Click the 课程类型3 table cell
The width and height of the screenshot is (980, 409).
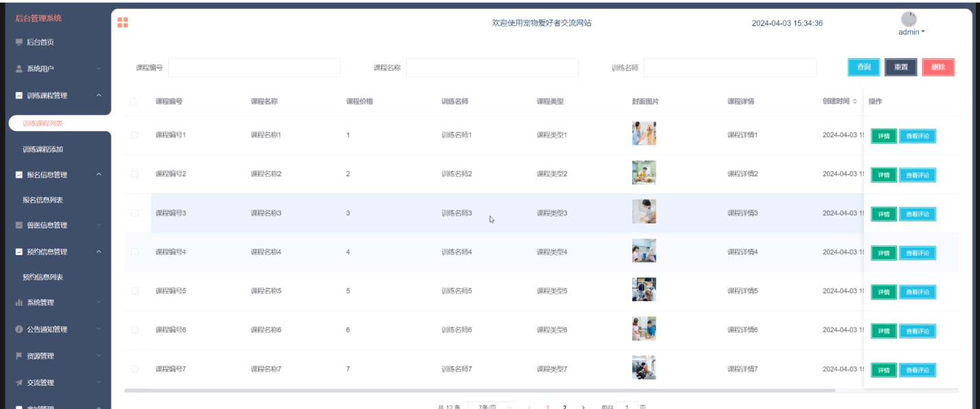[552, 213]
